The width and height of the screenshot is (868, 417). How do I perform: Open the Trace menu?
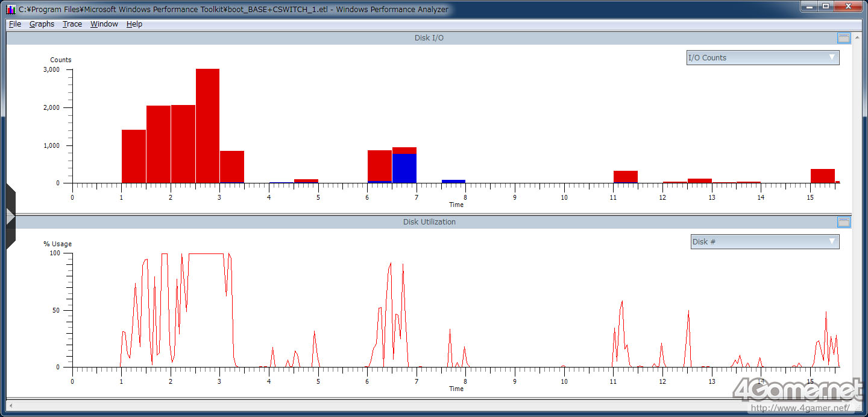tap(72, 24)
